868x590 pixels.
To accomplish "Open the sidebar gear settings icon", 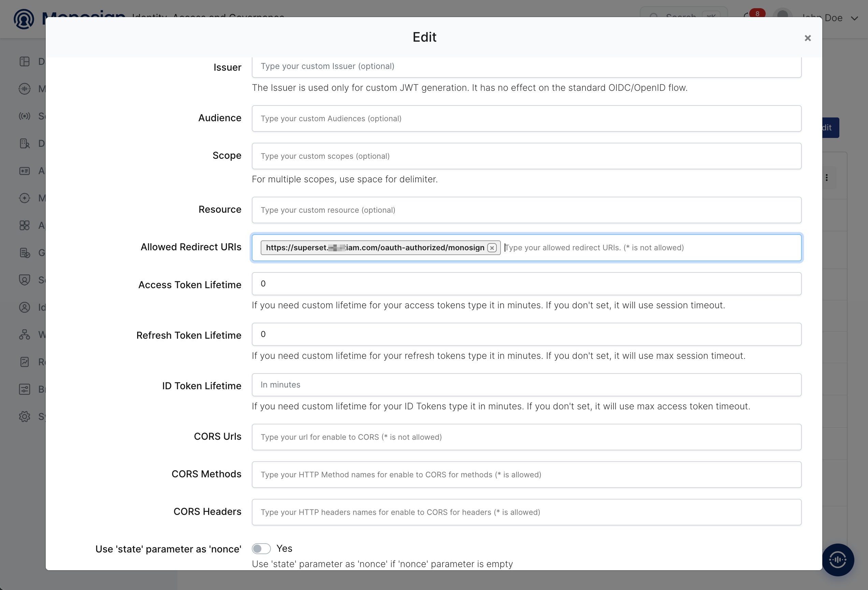I will [x=25, y=417].
